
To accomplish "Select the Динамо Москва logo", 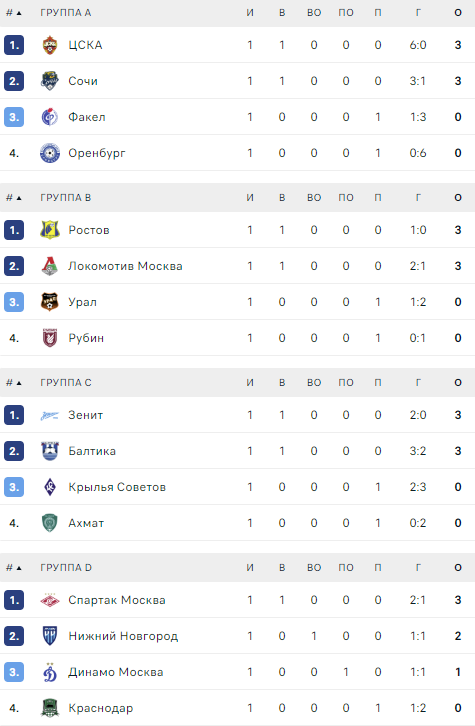I will click(50, 672).
